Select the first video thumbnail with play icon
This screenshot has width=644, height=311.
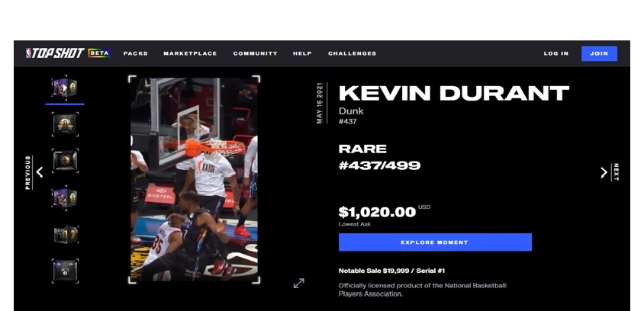(x=65, y=88)
